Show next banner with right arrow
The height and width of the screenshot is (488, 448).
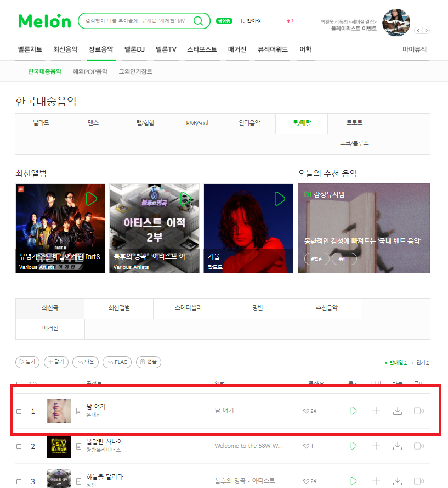(426, 31)
